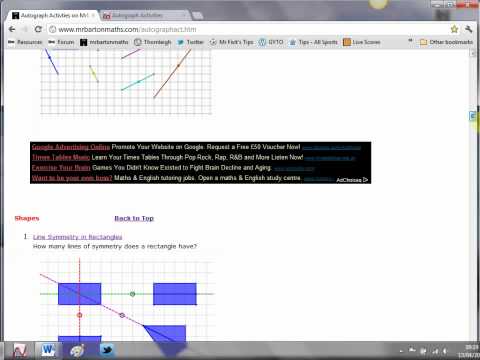Click the AdChoices label

(x=352, y=180)
